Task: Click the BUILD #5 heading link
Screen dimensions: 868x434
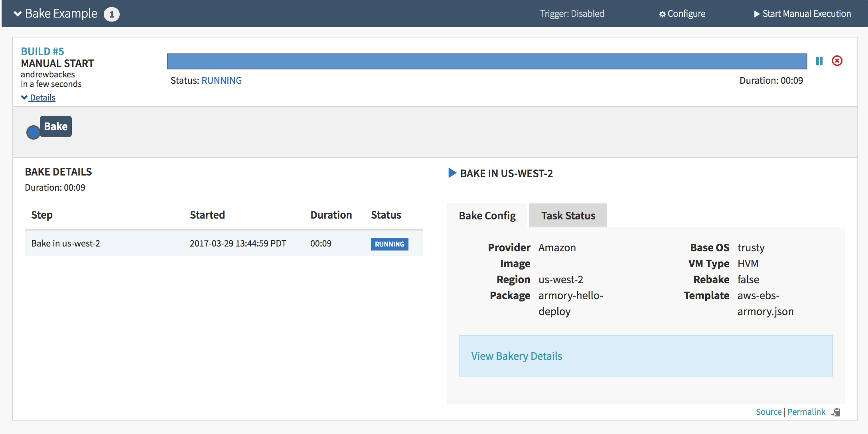Action: coord(42,51)
